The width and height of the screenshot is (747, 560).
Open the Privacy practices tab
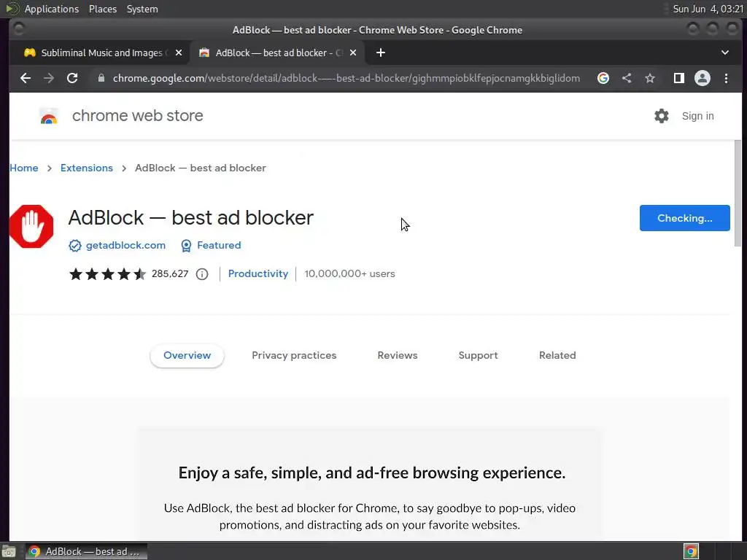point(294,355)
